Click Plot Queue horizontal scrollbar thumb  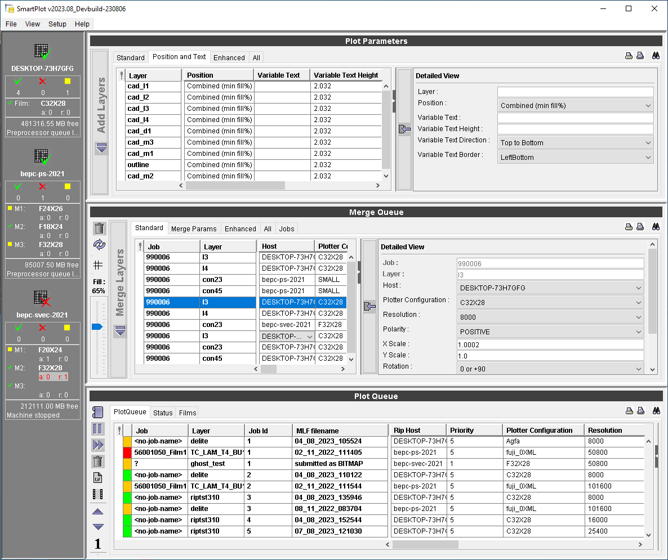[x=425, y=544]
